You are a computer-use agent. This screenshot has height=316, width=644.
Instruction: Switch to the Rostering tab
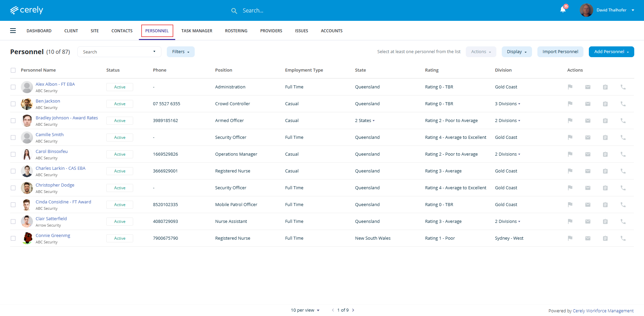pos(236,31)
